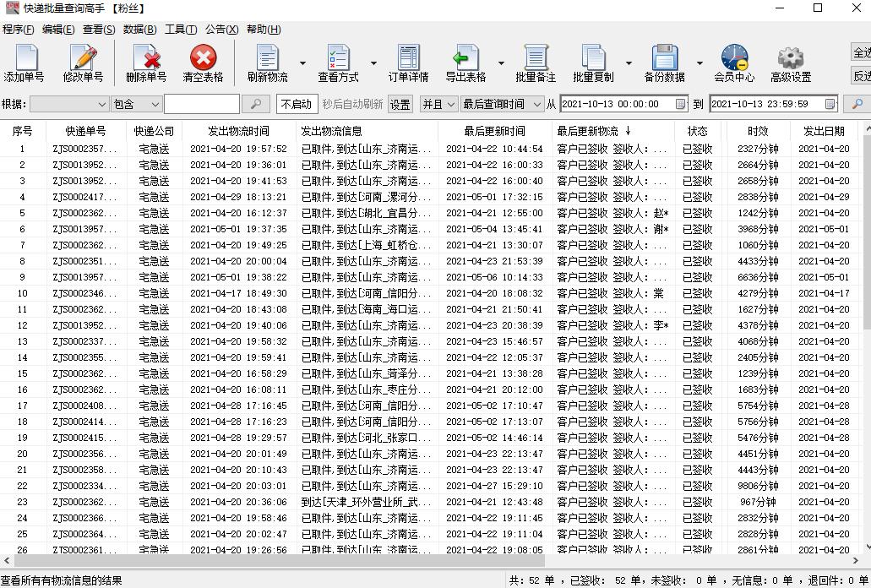This screenshot has height=588, width=871.
Task: Click the 批量复制 toolbar icon
Action: (593, 57)
